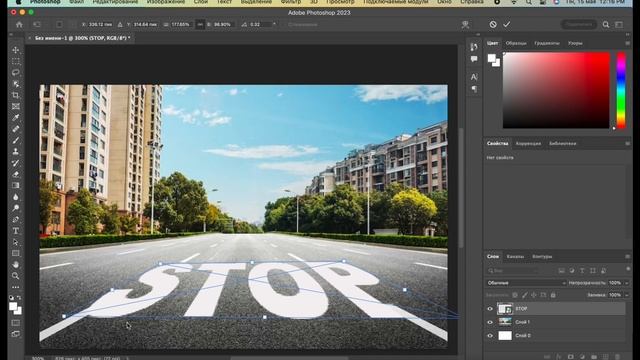Switch to the Контуры tab

542,257
